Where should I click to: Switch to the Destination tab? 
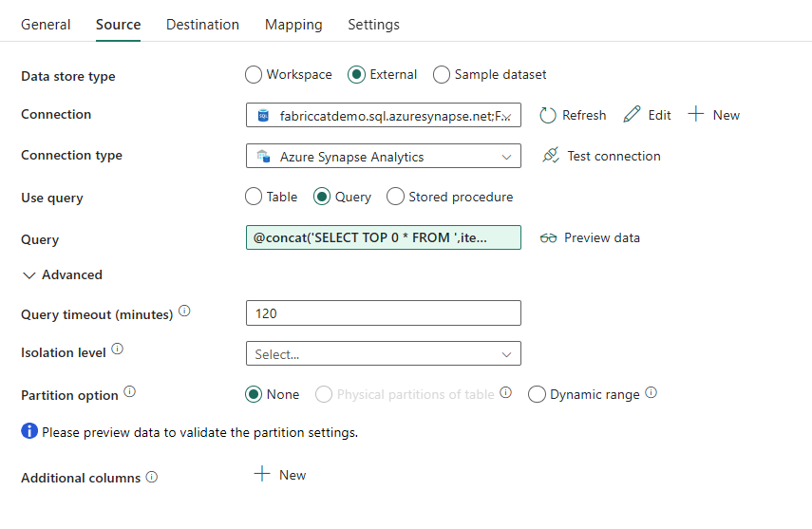[202, 25]
